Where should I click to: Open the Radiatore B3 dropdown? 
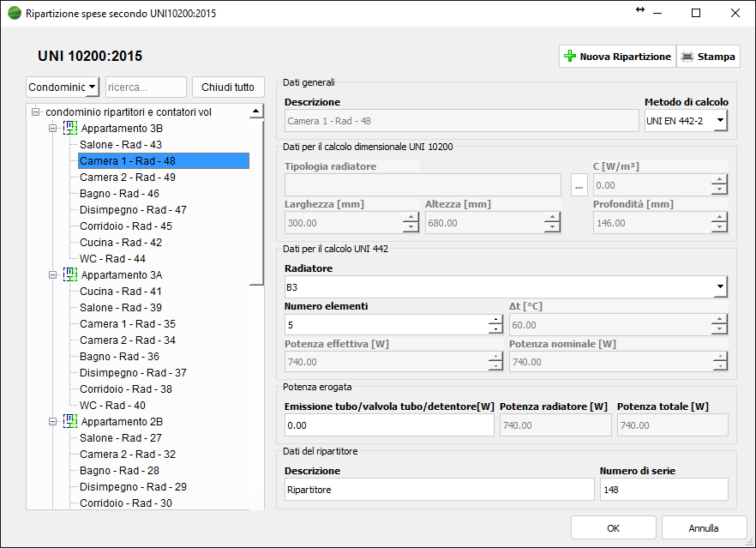pyautogui.click(x=720, y=286)
